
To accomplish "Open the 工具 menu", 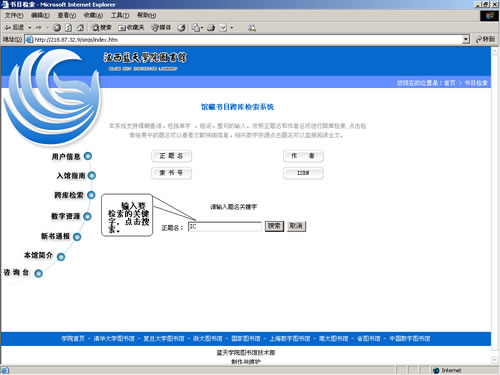I will (x=120, y=15).
